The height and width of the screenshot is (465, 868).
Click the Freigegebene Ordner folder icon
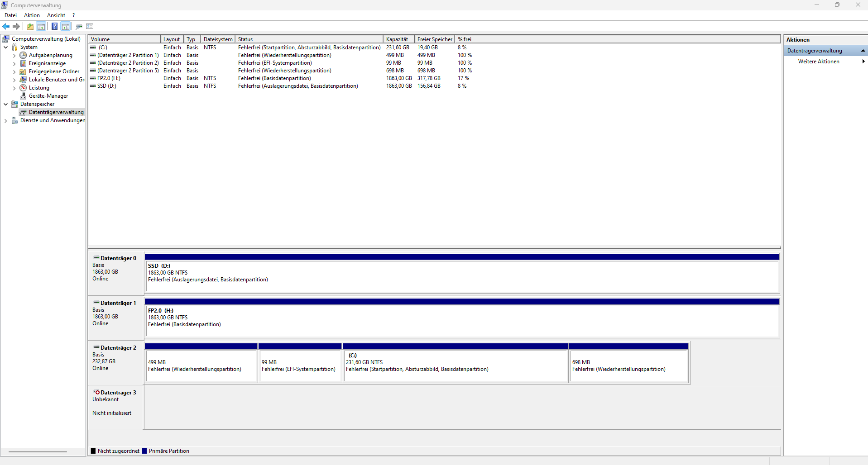pos(24,71)
